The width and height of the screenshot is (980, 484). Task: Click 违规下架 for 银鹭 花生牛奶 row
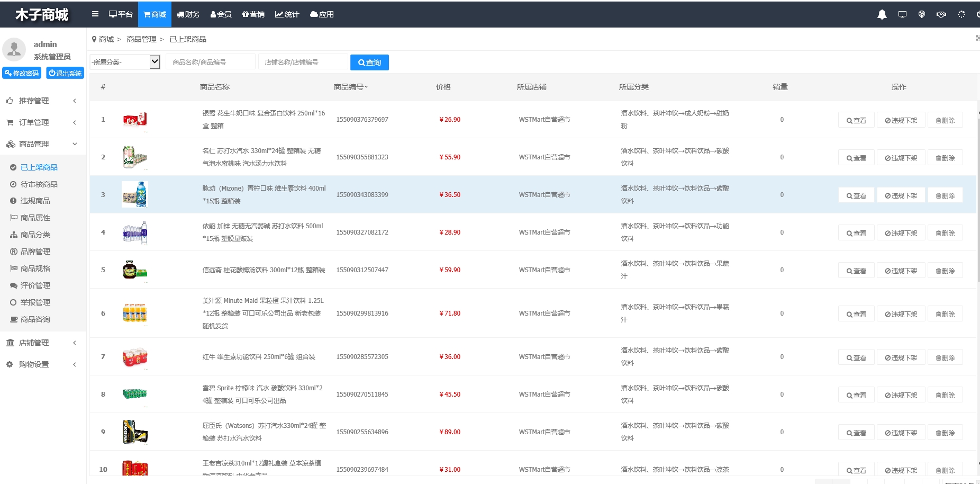tap(901, 120)
